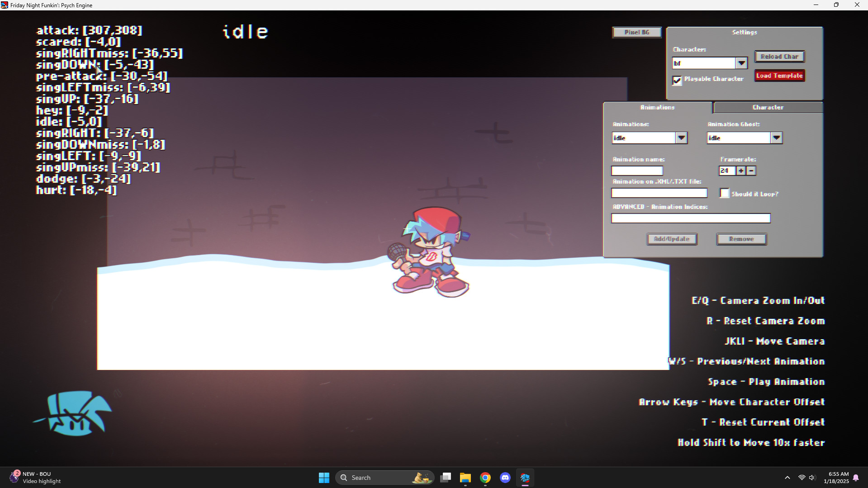Click the Settings panel title
Screen dimensions: 868x488
(x=745, y=33)
